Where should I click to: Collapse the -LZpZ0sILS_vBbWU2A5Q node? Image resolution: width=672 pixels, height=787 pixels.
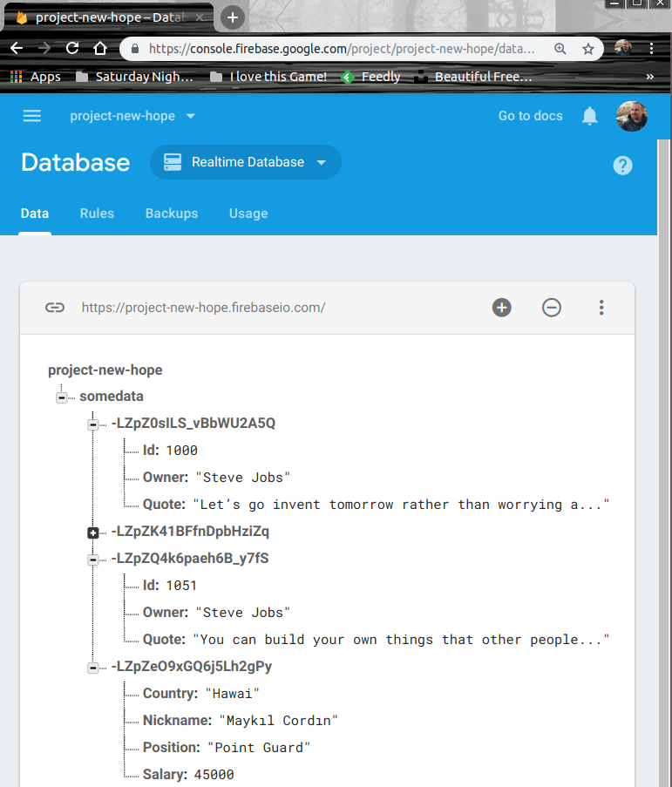coord(93,424)
